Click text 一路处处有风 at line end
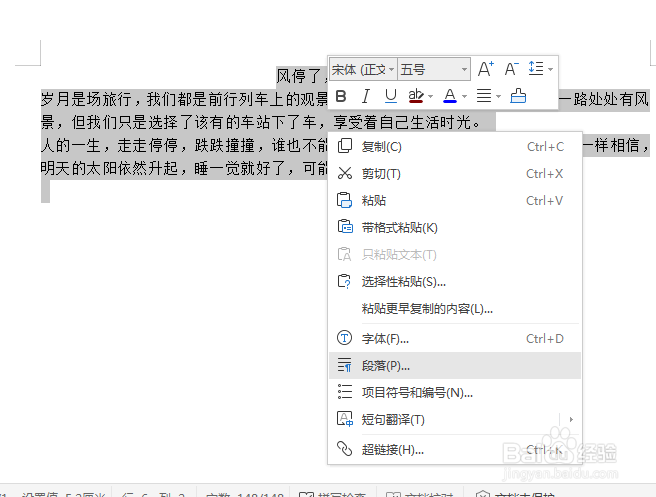 click(x=603, y=100)
